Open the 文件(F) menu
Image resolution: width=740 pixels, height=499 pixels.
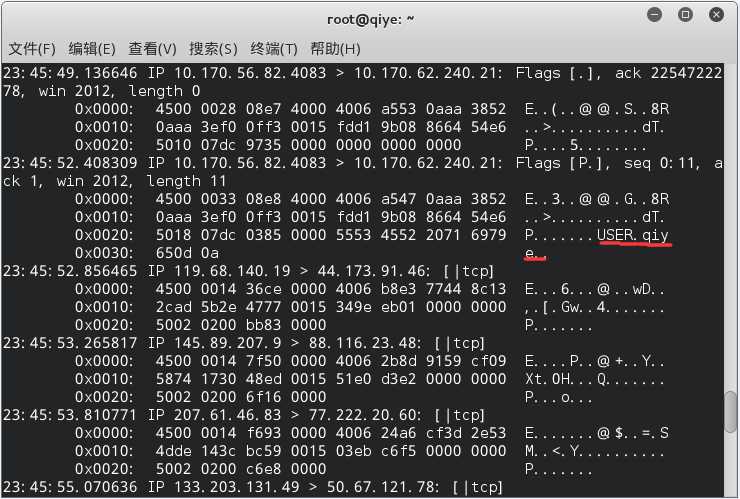32,49
